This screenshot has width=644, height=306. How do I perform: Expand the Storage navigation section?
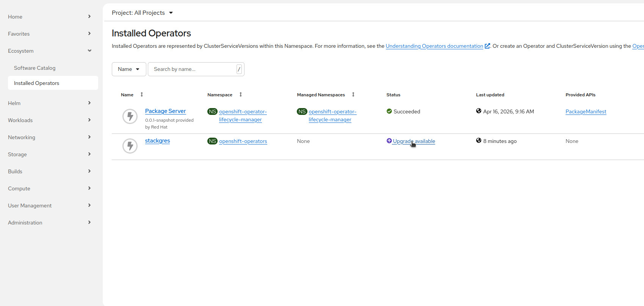pos(49,154)
